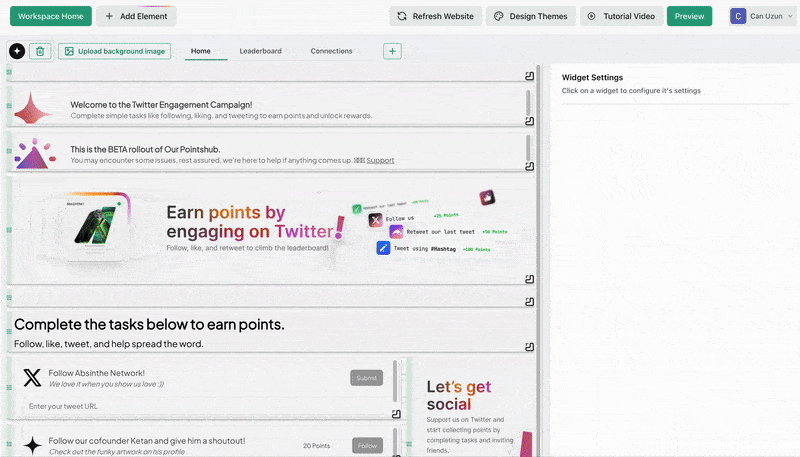
Task: Click resize handle of the Complete the tasks widget
Action: pyautogui.click(x=530, y=347)
